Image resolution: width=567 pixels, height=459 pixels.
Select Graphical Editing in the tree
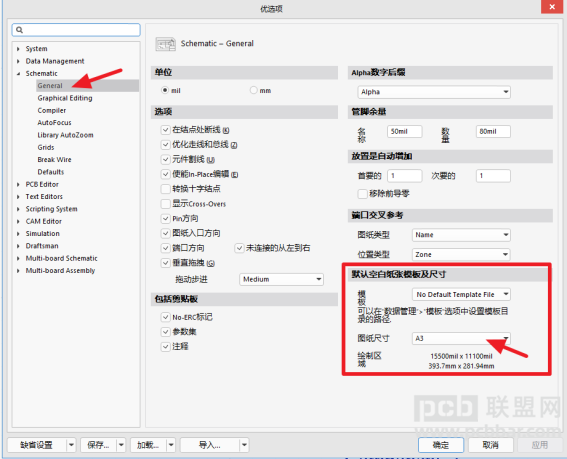pyautogui.click(x=65, y=98)
